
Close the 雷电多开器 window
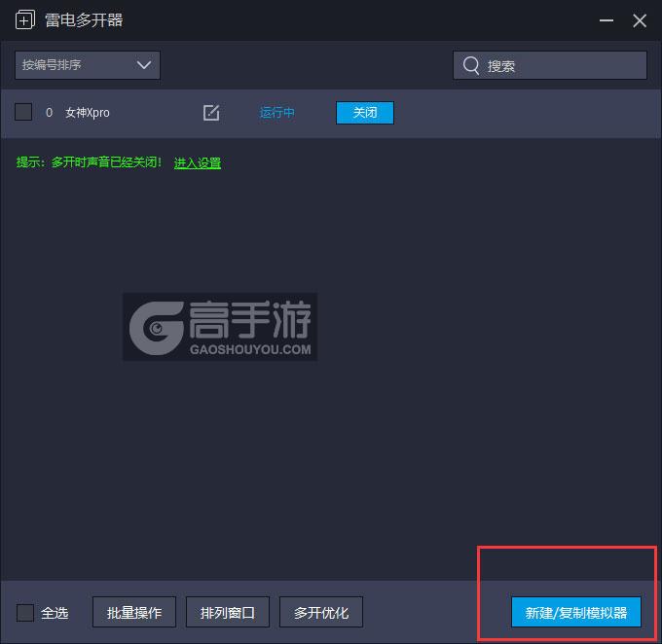coord(640,20)
